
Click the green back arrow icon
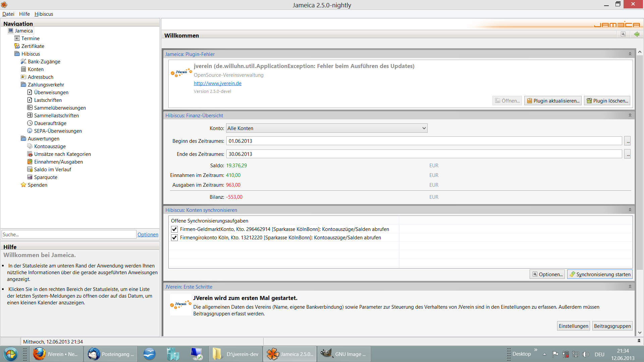click(637, 34)
